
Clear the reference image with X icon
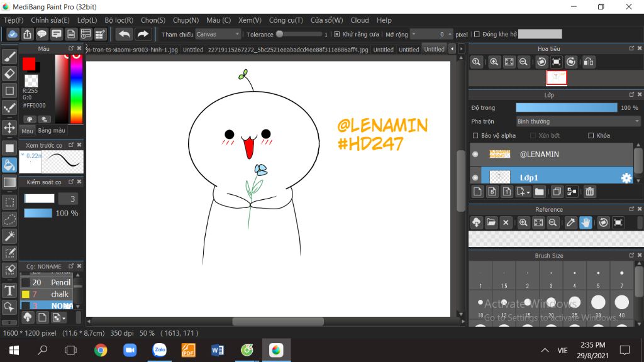coord(506,222)
